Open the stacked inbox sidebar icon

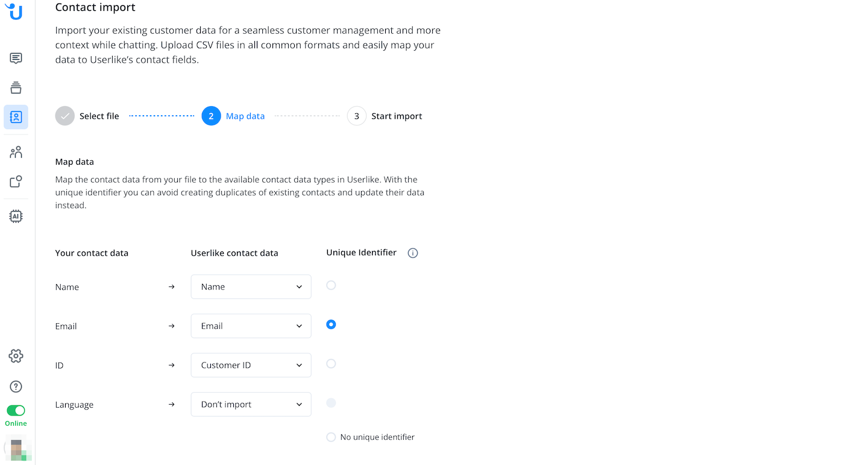click(x=16, y=88)
